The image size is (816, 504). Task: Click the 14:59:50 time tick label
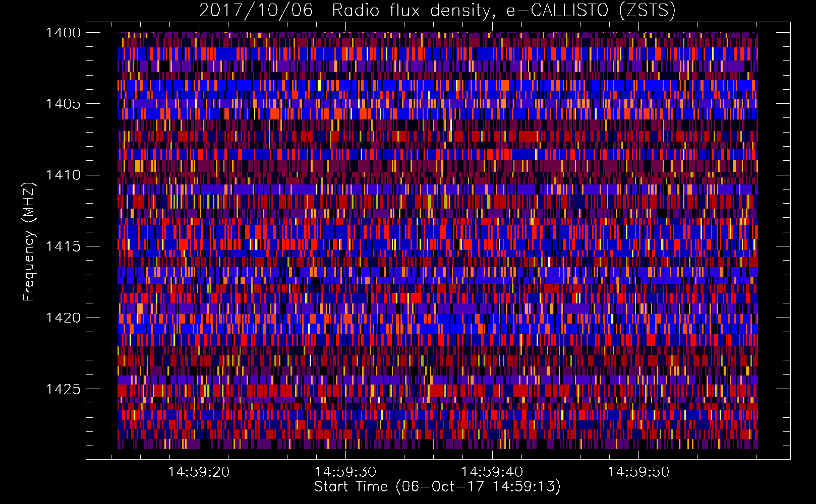tap(638, 472)
